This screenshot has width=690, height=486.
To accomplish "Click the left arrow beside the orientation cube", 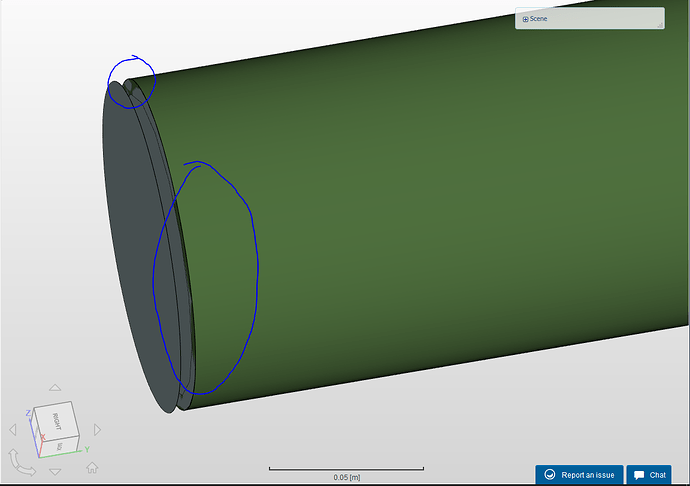I will point(13,430).
